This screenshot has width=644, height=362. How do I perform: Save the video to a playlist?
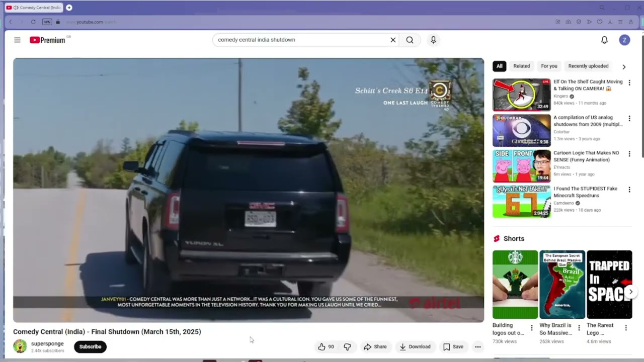[x=453, y=346]
